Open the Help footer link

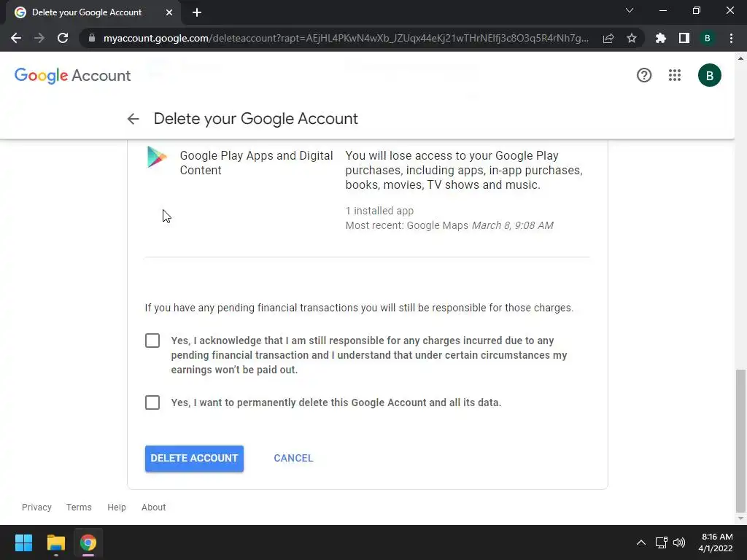116,507
